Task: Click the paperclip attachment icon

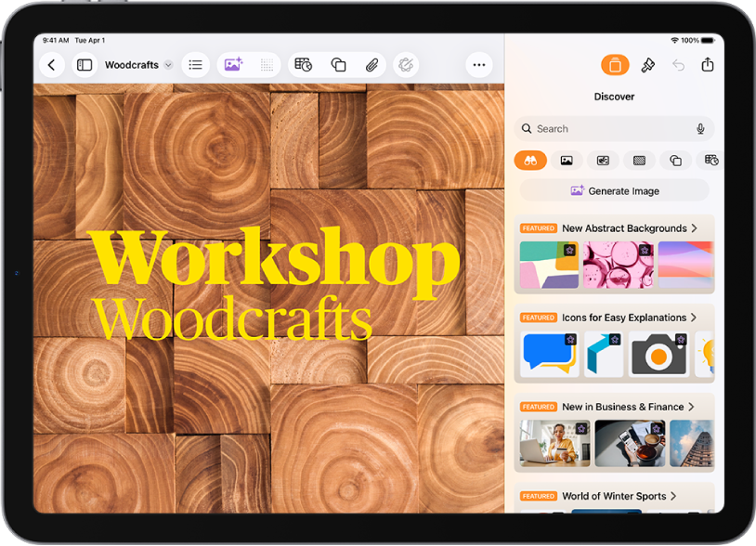Action: pos(371,65)
